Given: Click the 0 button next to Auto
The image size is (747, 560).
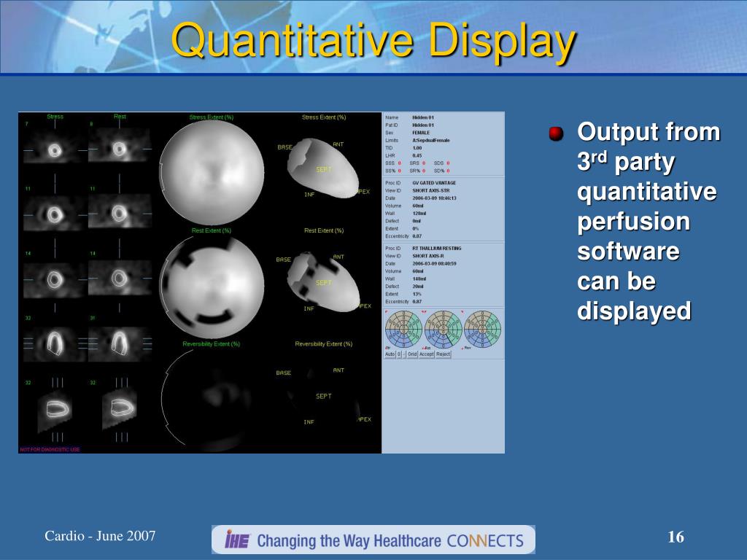Looking at the screenshot, I should [399, 354].
